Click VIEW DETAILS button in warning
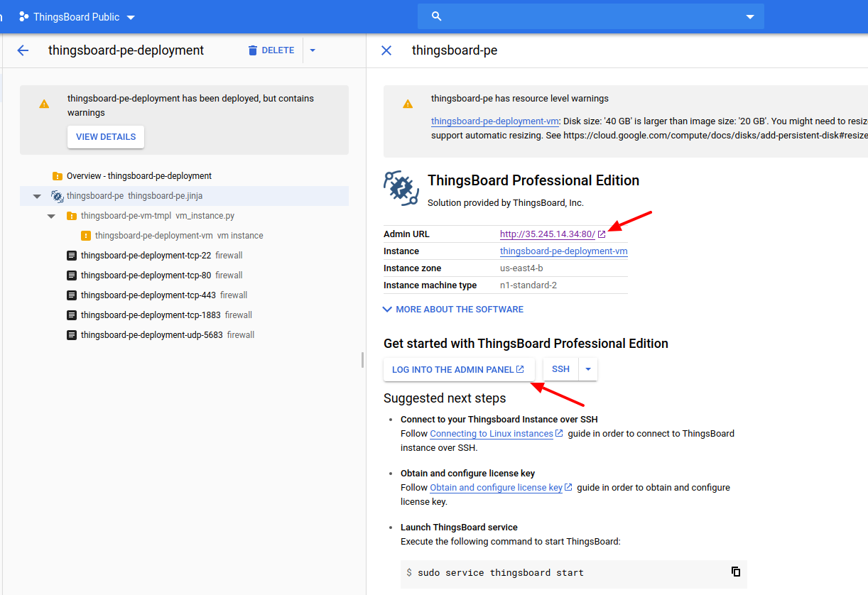This screenshot has width=868, height=595. 106,137
